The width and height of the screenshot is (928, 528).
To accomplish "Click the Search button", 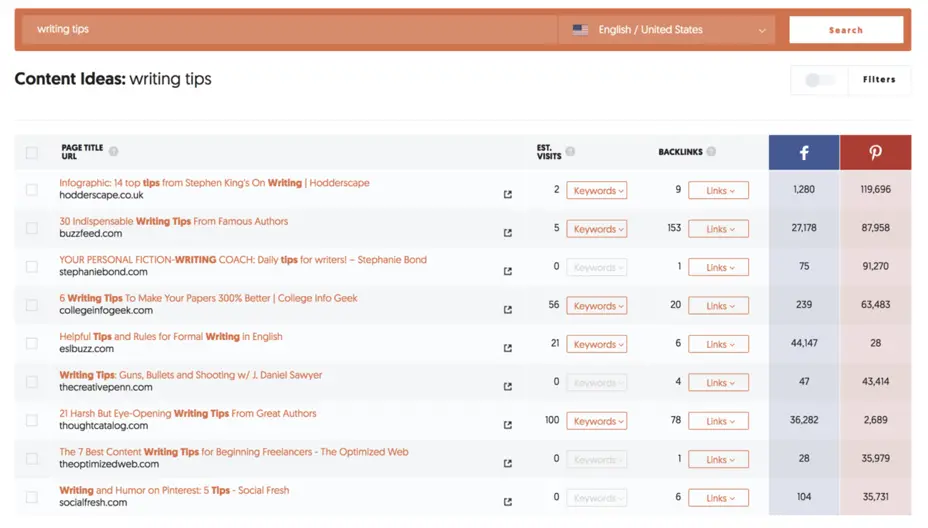I will point(846,30).
